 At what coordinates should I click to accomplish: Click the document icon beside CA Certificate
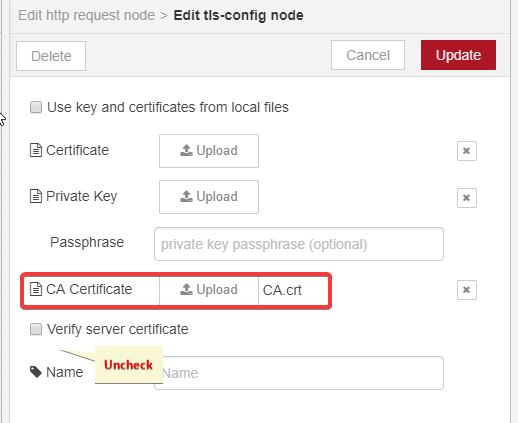click(36, 289)
